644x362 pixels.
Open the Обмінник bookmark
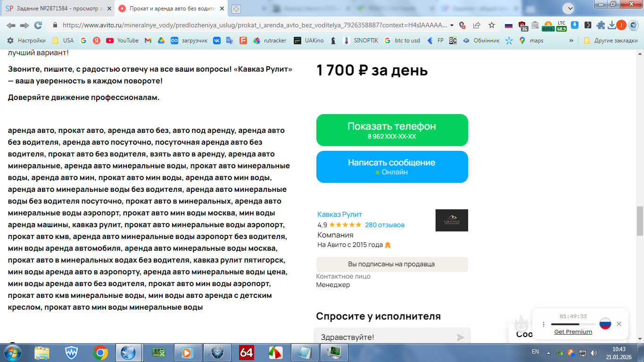click(x=481, y=41)
